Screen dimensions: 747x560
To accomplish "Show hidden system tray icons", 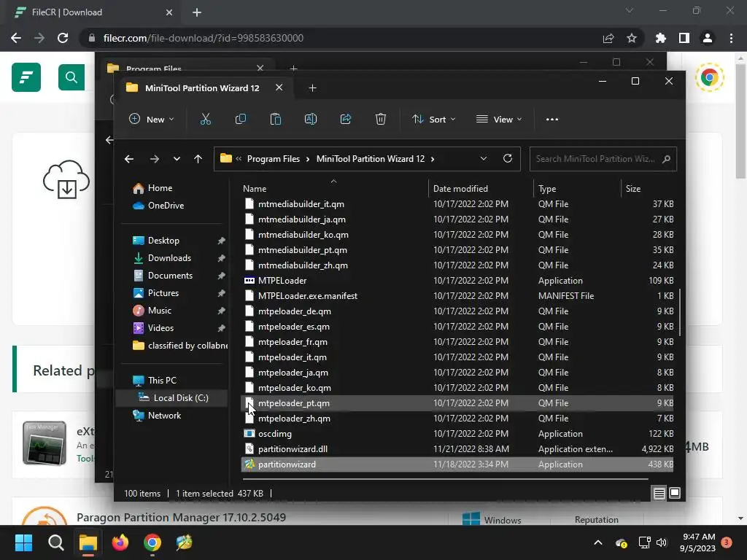I will point(598,542).
